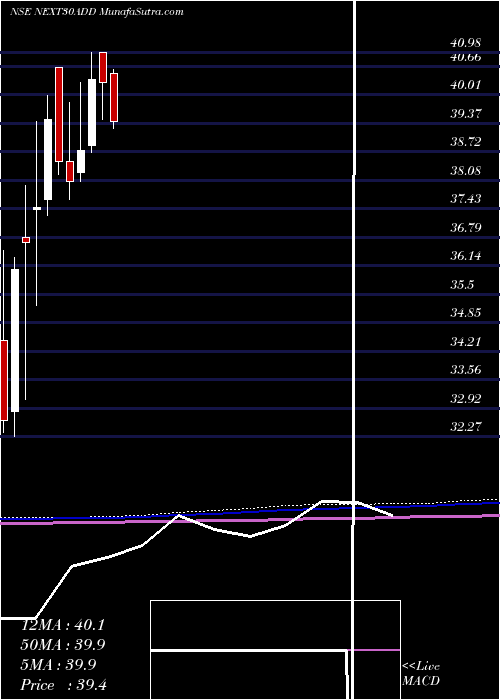
Task: Click the pink signal line in MACD box
Action: click(x=374, y=650)
